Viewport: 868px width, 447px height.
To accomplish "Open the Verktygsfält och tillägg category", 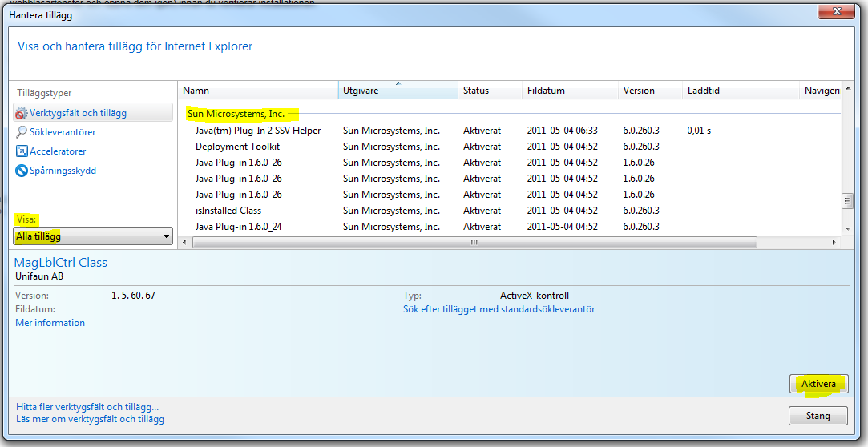I will [92, 113].
